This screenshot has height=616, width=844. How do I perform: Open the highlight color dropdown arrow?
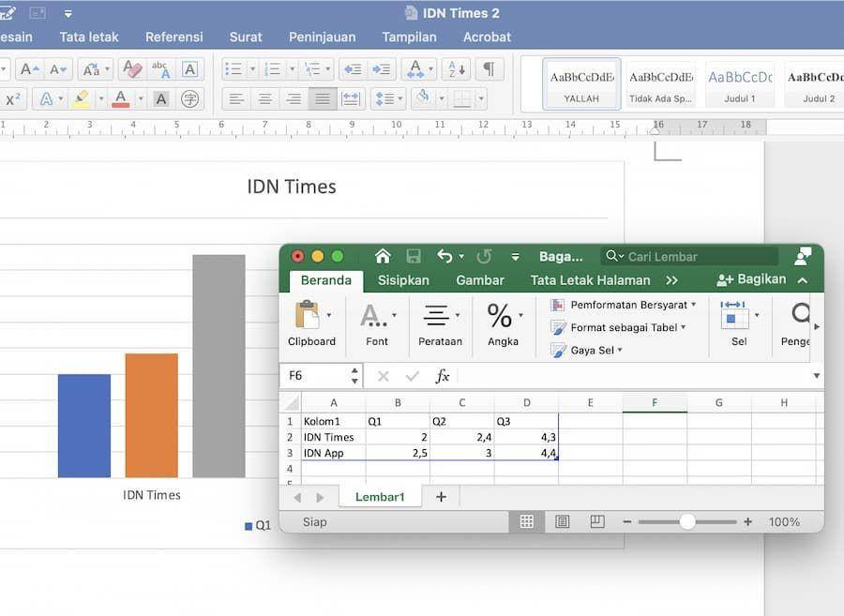100,99
